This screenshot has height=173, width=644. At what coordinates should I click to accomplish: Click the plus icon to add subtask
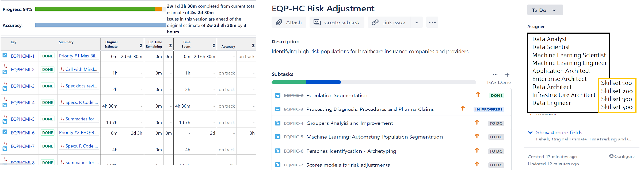click(507, 75)
